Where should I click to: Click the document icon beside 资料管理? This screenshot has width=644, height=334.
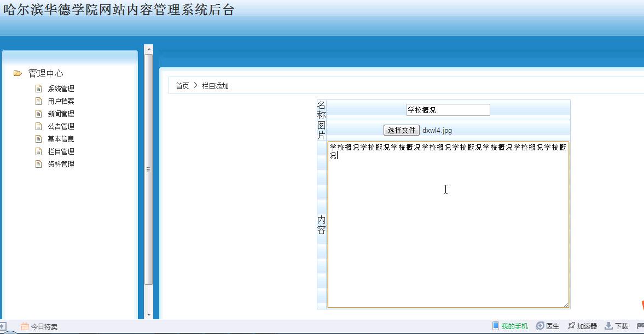click(39, 164)
